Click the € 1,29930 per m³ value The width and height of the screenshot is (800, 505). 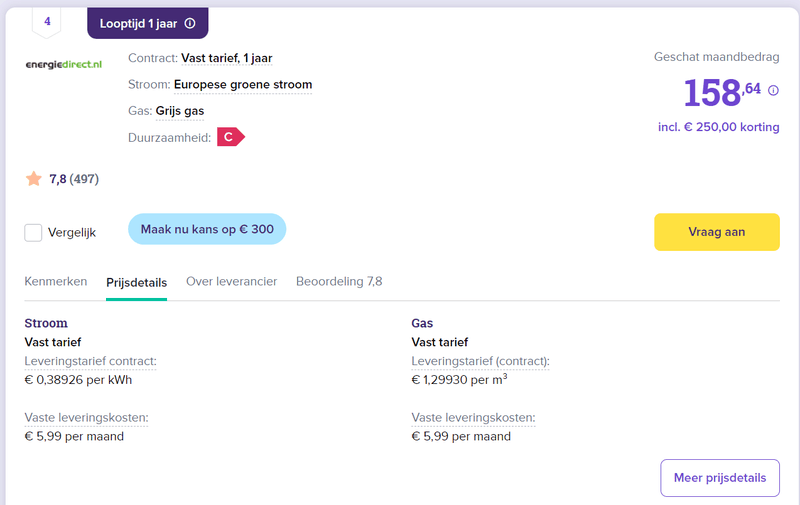coord(459,380)
